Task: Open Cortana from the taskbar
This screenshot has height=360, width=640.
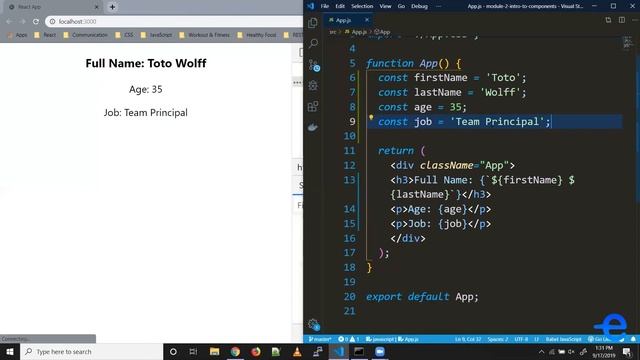Action: [x=173, y=351]
